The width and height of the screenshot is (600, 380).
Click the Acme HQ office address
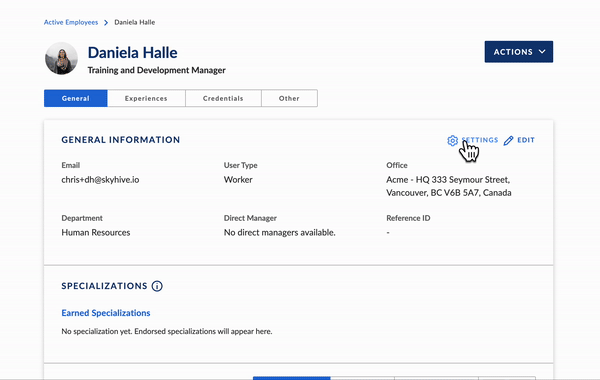(x=449, y=186)
